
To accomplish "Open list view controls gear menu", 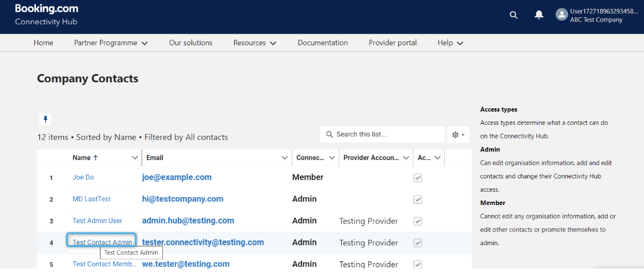I will pyautogui.click(x=458, y=135).
